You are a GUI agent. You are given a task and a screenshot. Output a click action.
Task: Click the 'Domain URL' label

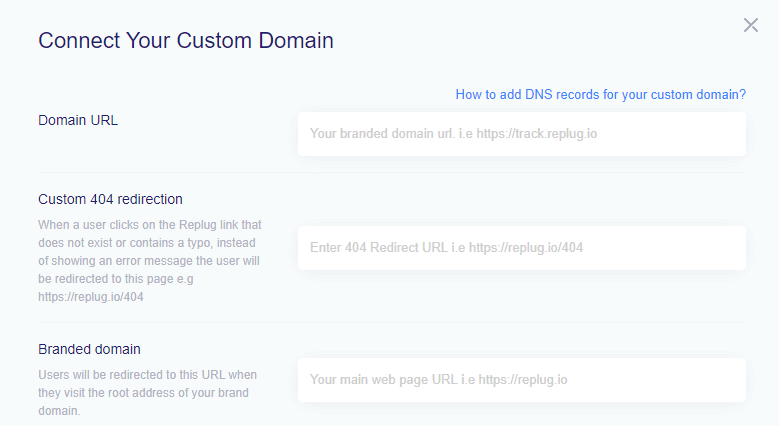point(78,120)
